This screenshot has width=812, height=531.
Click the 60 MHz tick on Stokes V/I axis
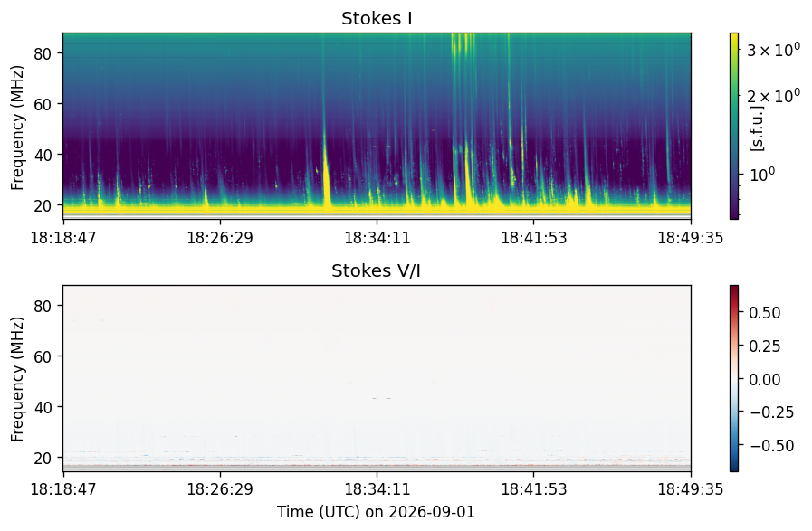(41, 356)
